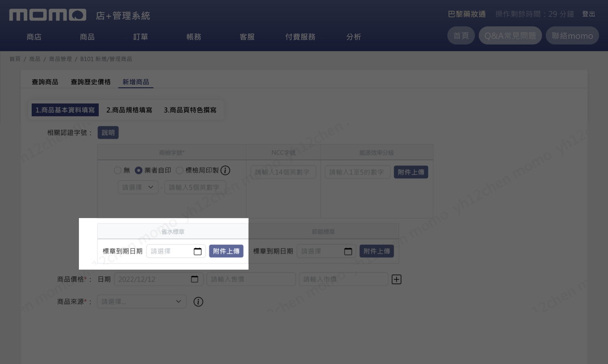Viewport: 608px width, 364px height.
Task: Expand the 請選擇 dropdown under 商檢字號
Action: (138, 187)
